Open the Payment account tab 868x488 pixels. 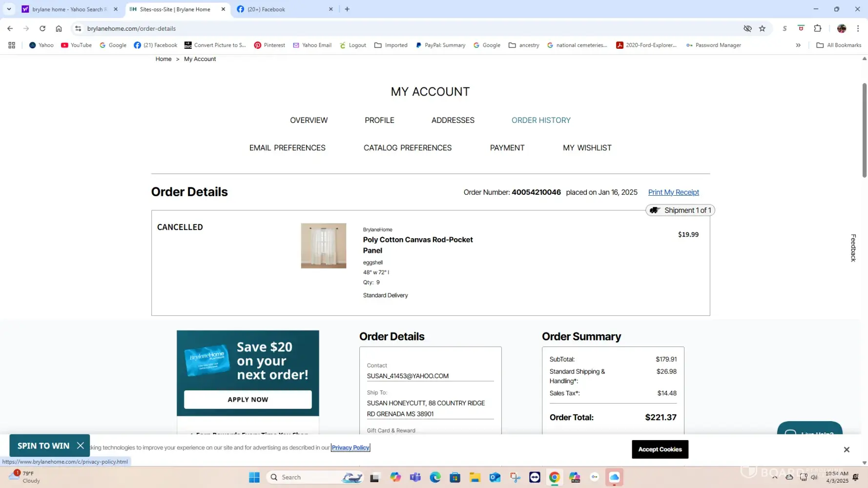coord(507,148)
